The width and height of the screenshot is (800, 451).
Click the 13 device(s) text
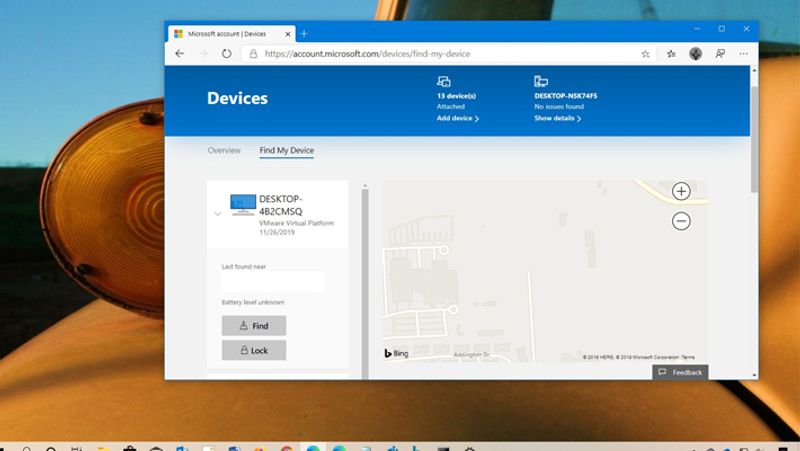[x=456, y=96]
